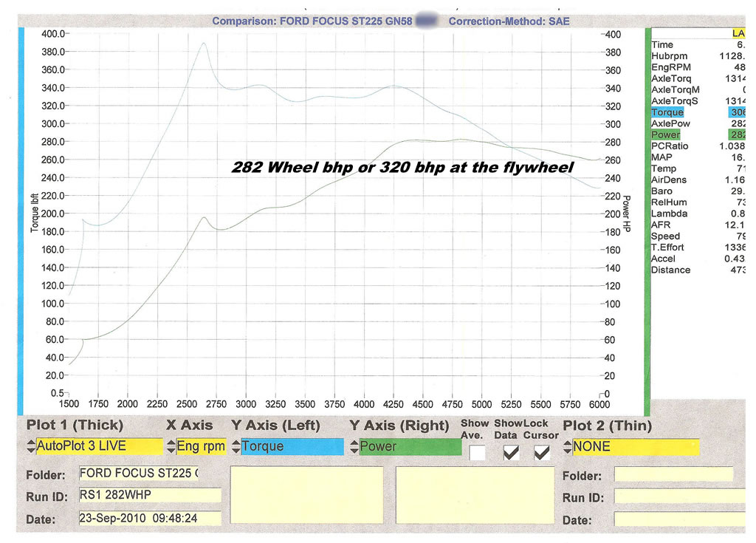756x543 pixels.
Task: Open the Y Axis Left Torque selector
Action: tap(288, 446)
